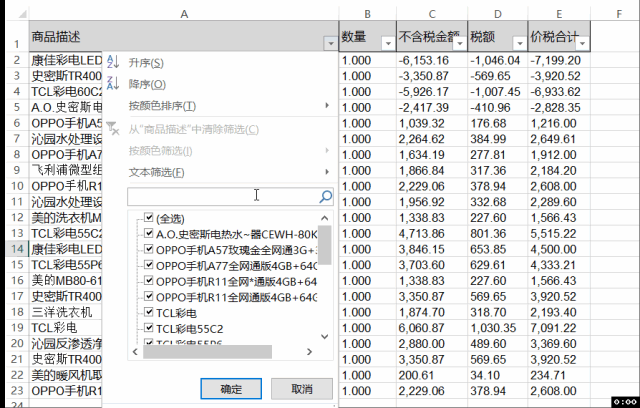640x408 pixels.
Task: Click cell with value 4,713.86
Action: pos(432,233)
